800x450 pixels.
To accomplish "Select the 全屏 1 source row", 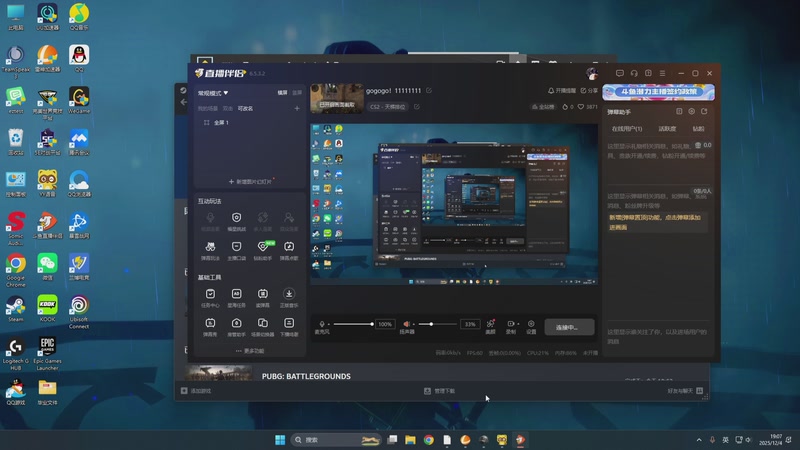I will pyautogui.click(x=249, y=122).
